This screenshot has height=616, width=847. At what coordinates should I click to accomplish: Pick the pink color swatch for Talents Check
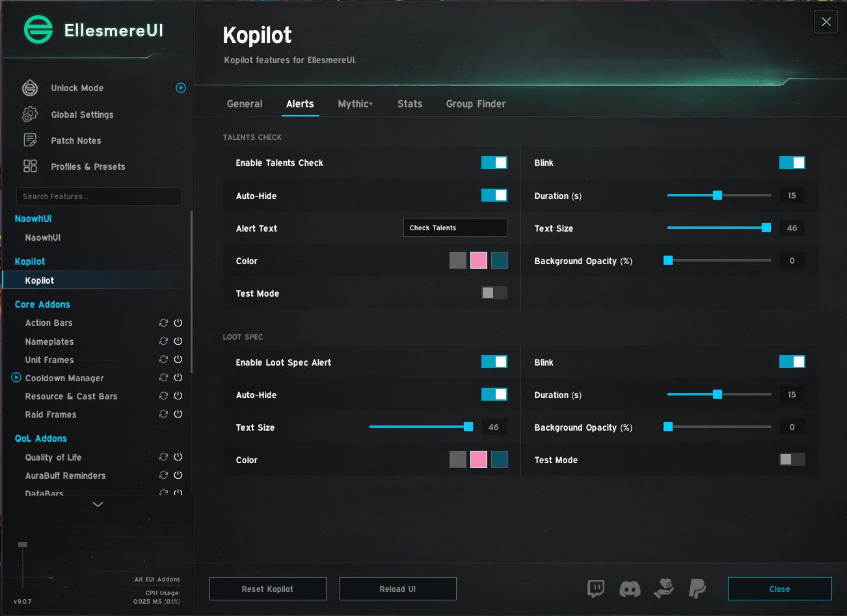coord(479,260)
